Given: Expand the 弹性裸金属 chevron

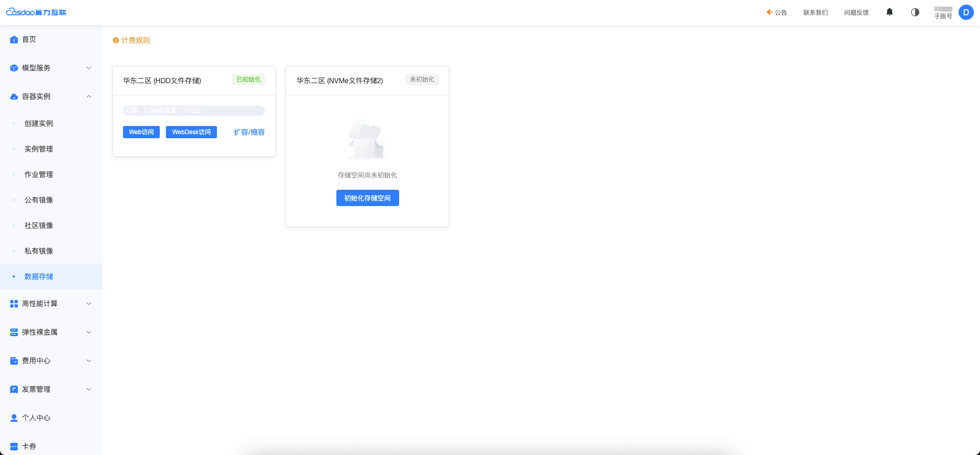Looking at the screenshot, I should click(89, 332).
